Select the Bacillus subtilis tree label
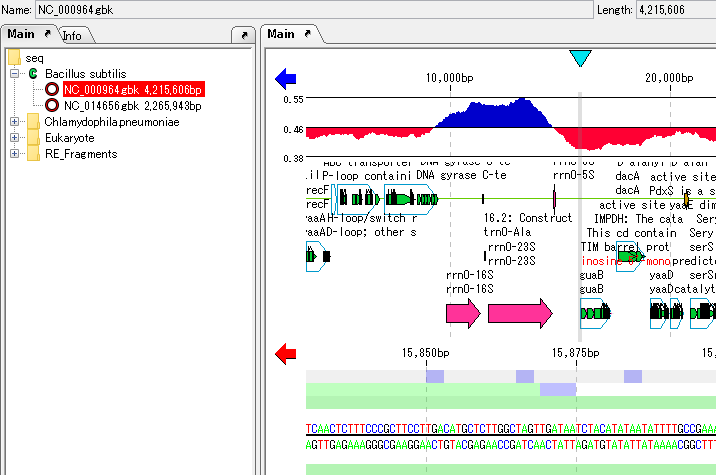Image resolution: width=716 pixels, height=475 pixels. click(85, 74)
